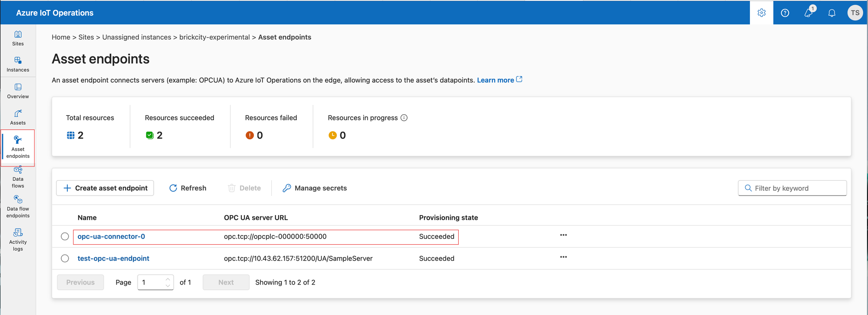Open the notifications bell icon
Screen dimensions: 868x315
click(x=832, y=13)
